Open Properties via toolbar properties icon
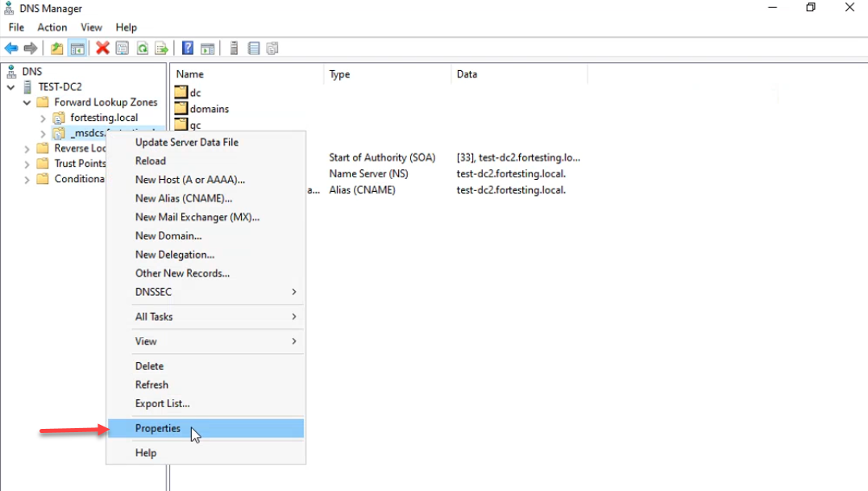This screenshot has width=868, height=491. pyautogui.click(x=123, y=48)
